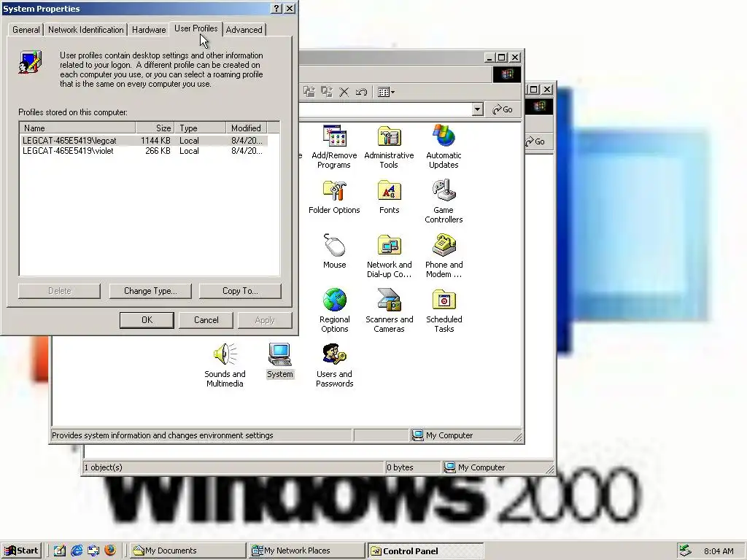The height and width of the screenshot is (560, 747).
Task: Click the Move To toolbar icon
Action: click(x=309, y=92)
